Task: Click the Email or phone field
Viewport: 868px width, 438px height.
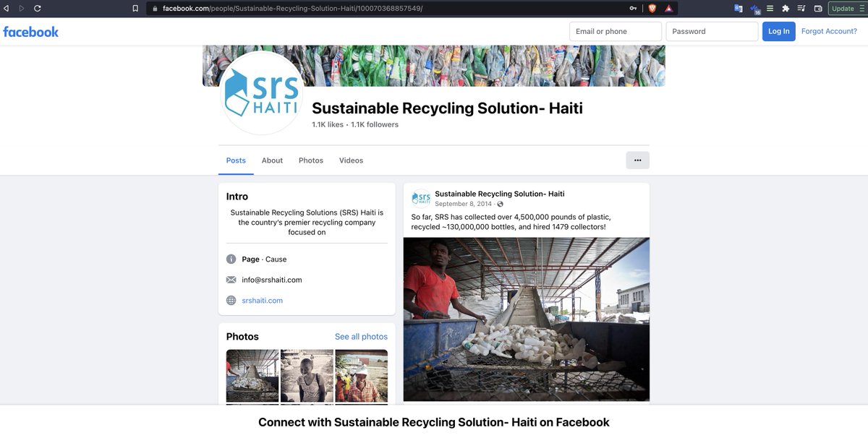Action: 616,31
